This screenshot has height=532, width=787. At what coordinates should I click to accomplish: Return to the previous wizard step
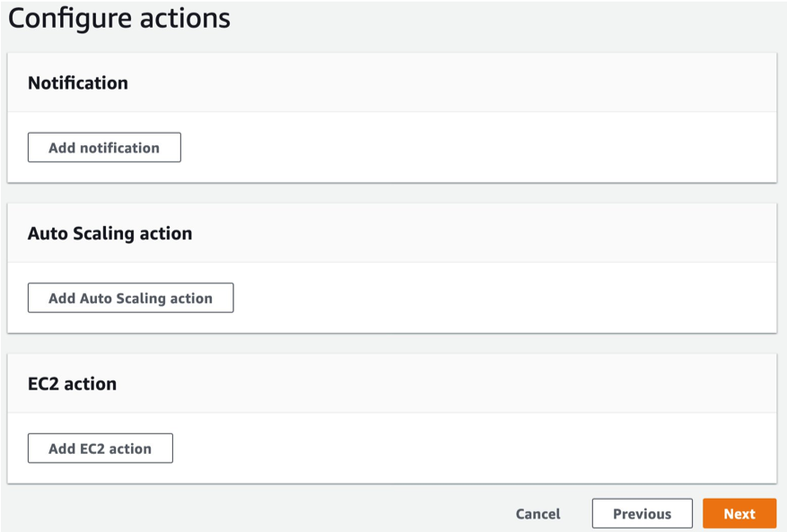click(x=642, y=513)
